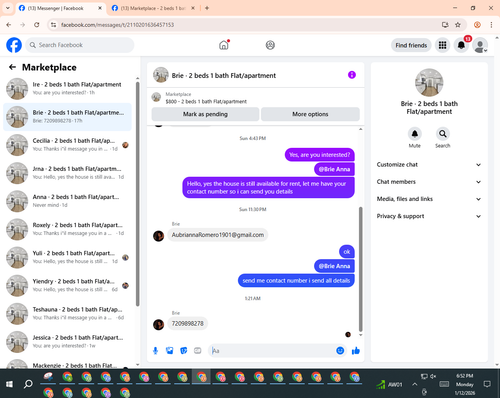Search within the conversation

[443, 134]
